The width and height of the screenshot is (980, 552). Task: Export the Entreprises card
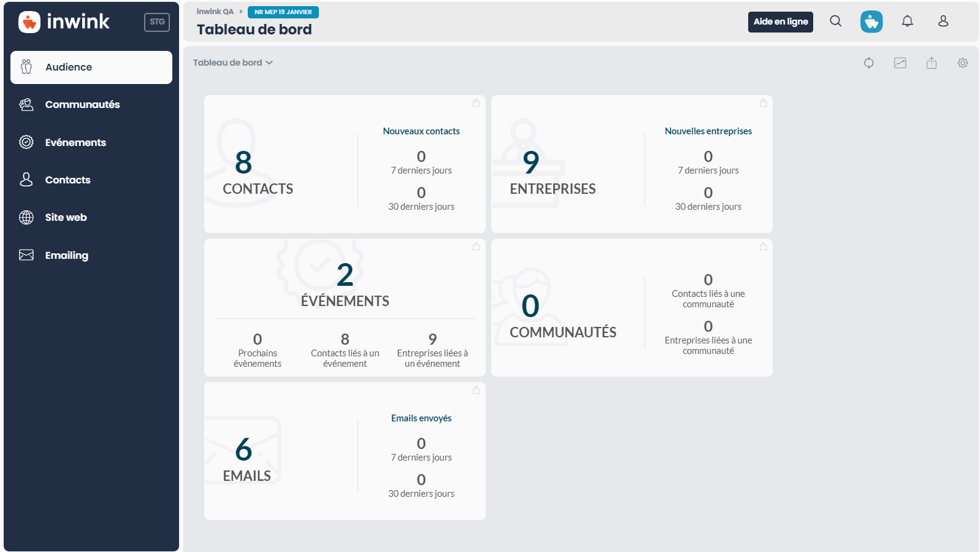pyautogui.click(x=764, y=103)
